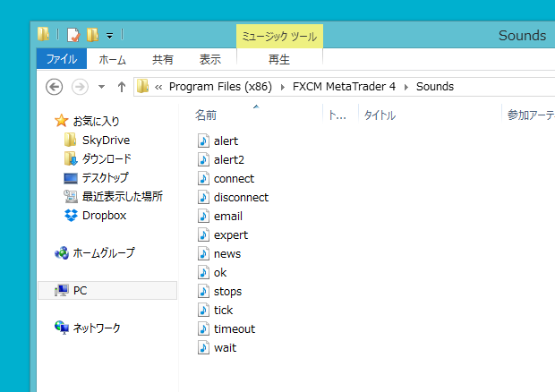
Task: Select ネットワーク in the navigation pane
Action: (x=97, y=328)
